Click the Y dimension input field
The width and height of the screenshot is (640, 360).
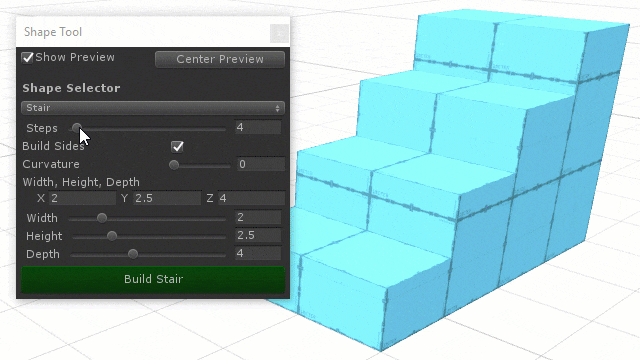click(167, 198)
